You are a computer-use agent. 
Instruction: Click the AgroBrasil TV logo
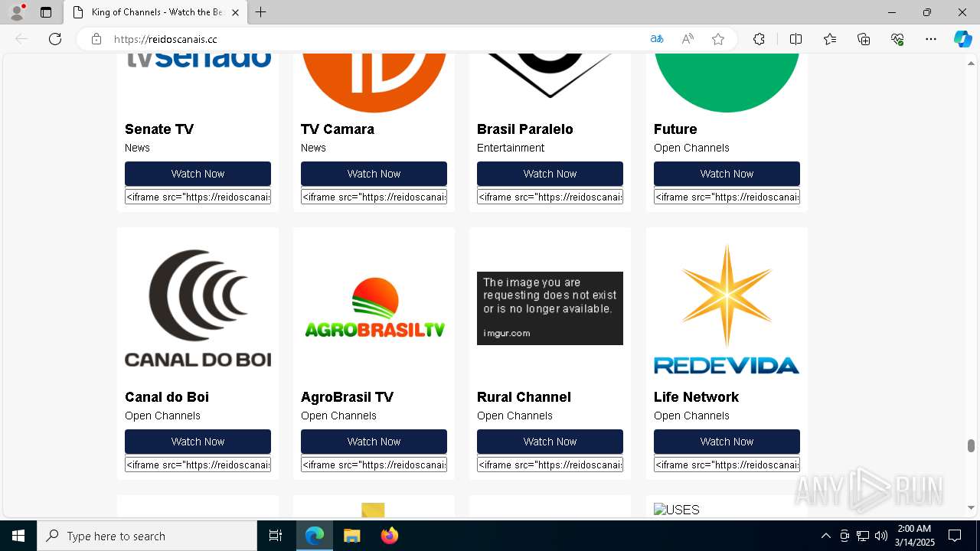click(x=374, y=308)
